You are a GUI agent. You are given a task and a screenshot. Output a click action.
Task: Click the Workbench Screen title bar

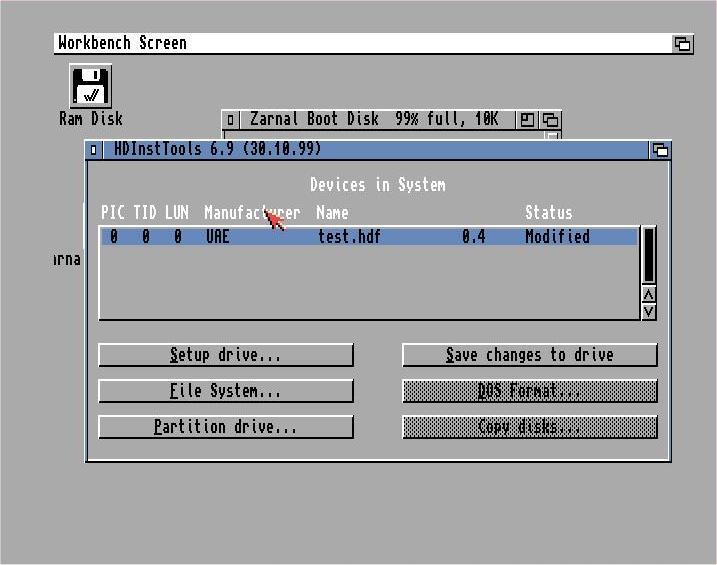click(x=360, y=44)
